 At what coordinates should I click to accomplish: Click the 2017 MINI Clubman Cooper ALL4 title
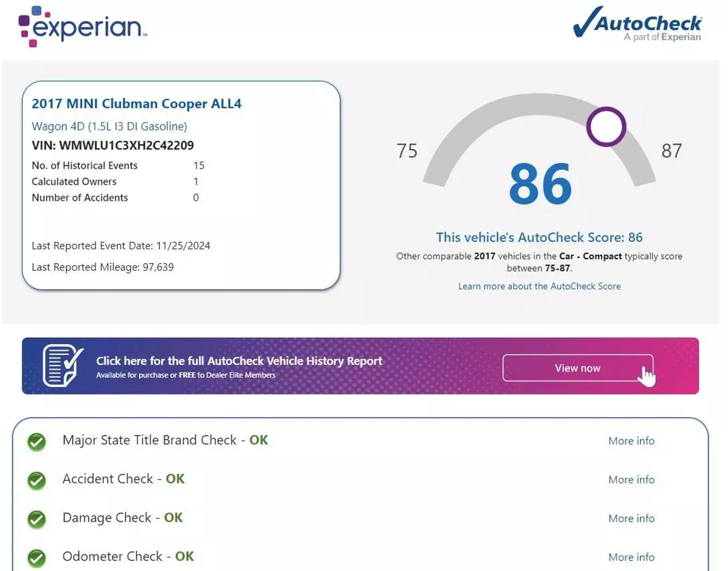click(136, 104)
